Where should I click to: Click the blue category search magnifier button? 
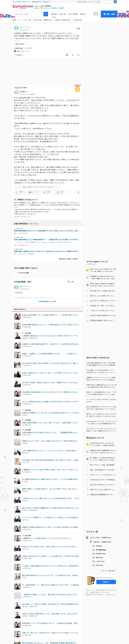(46, 14)
